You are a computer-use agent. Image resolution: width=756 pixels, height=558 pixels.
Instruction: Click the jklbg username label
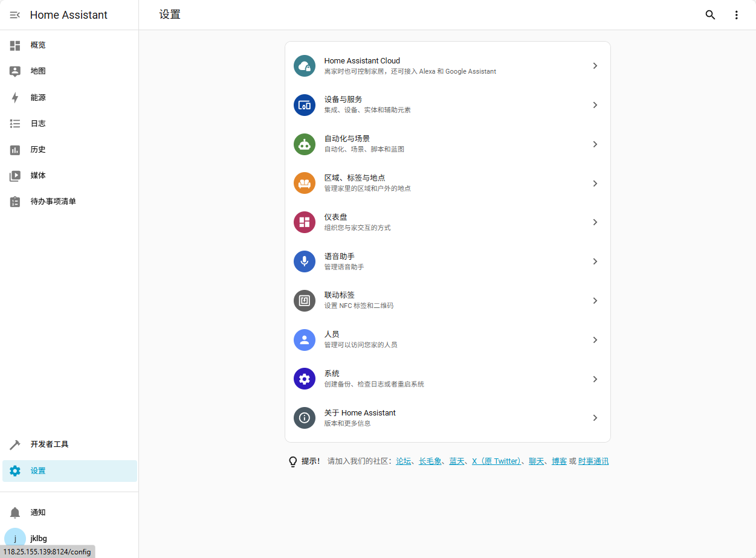pos(39,539)
